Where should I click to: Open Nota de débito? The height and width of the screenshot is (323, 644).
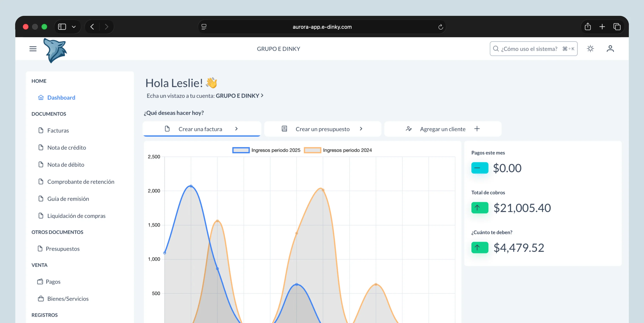(x=66, y=164)
